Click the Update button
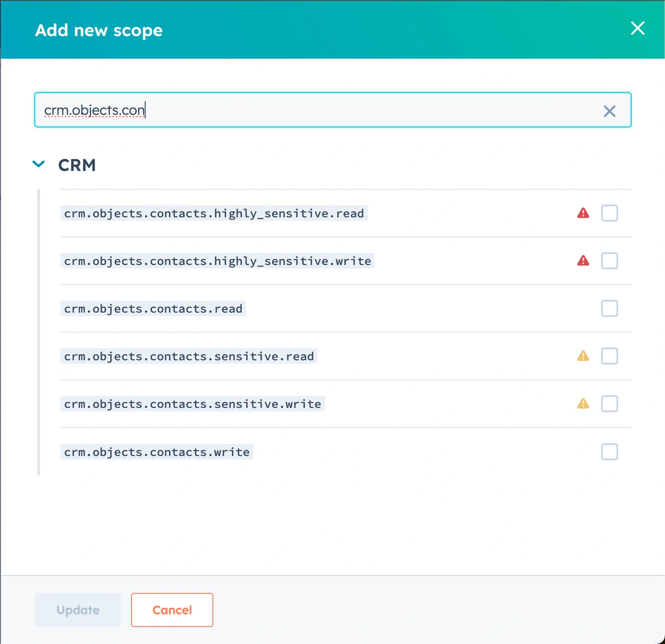 (x=78, y=610)
